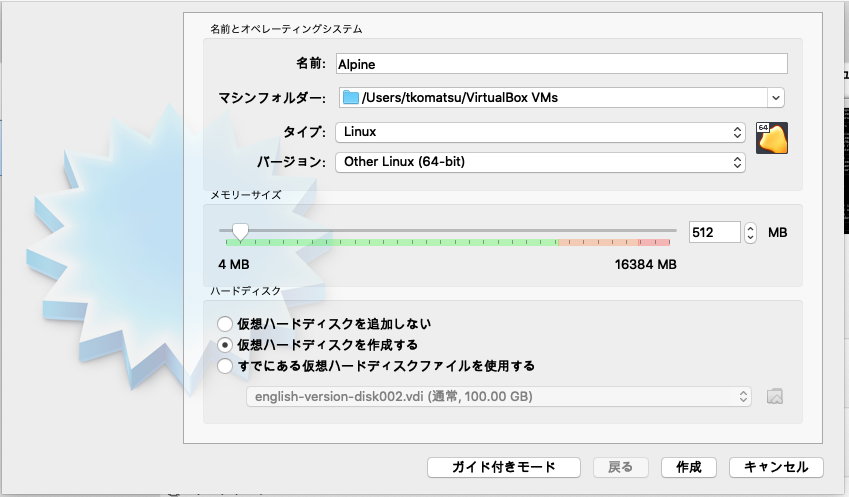Click the ハードディスク section heading

(246, 291)
